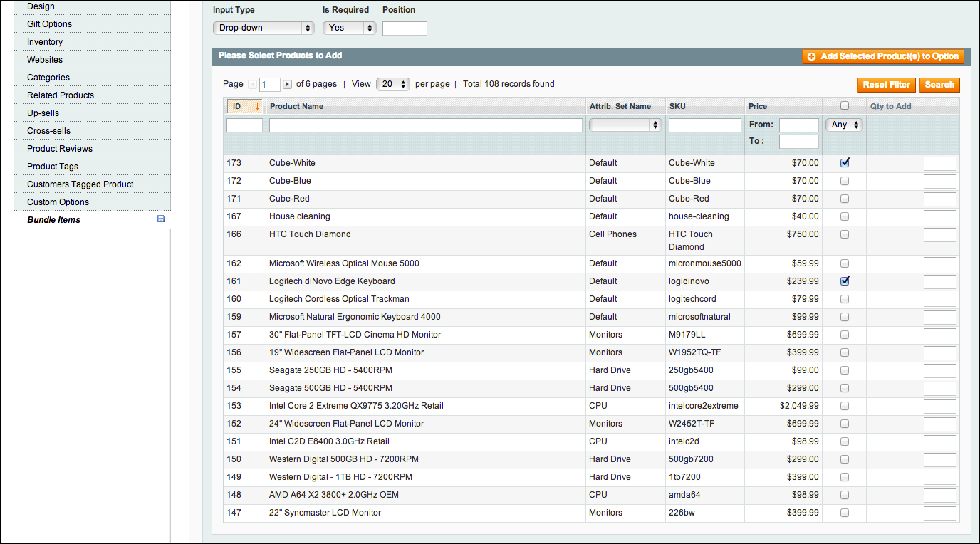Check the Cube-Red product checkbox

[x=845, y=199]
